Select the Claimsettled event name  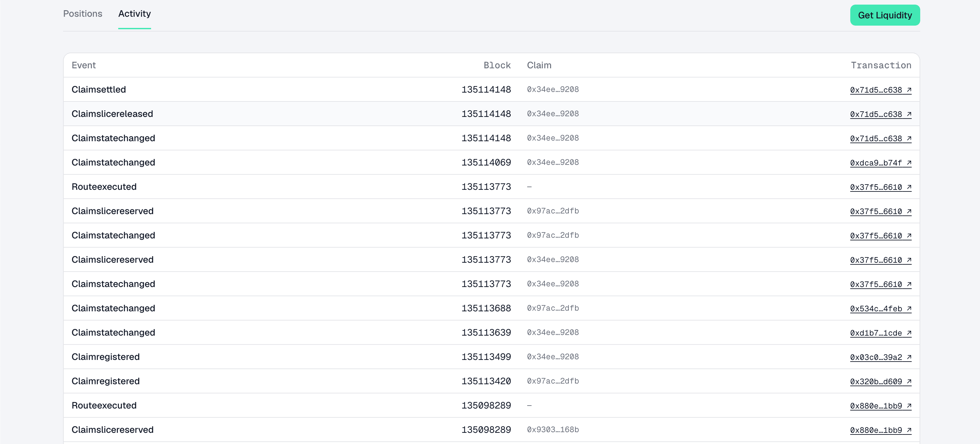pyautogui.click(x=99, y=89)
